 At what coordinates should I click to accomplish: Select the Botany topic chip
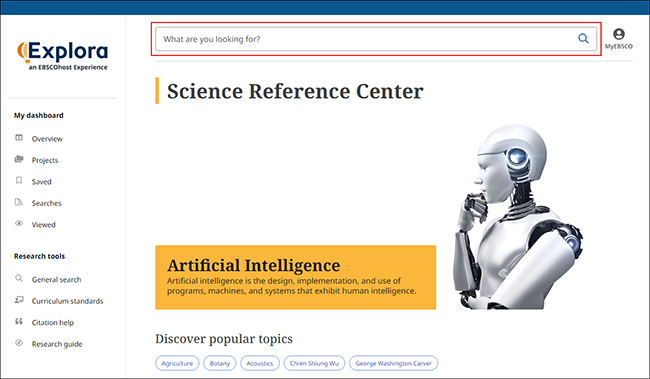click(x=220, y=363)
